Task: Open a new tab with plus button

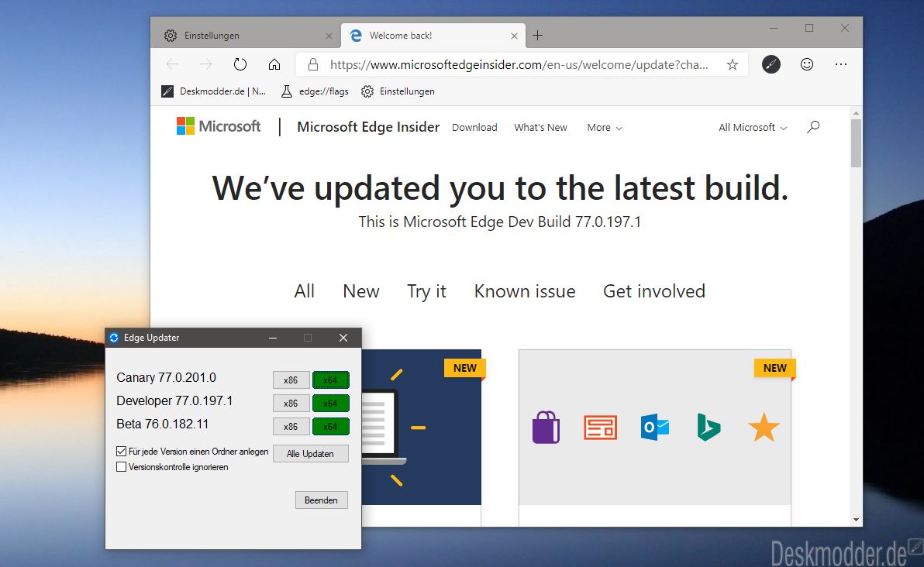Action: point(537,36)
